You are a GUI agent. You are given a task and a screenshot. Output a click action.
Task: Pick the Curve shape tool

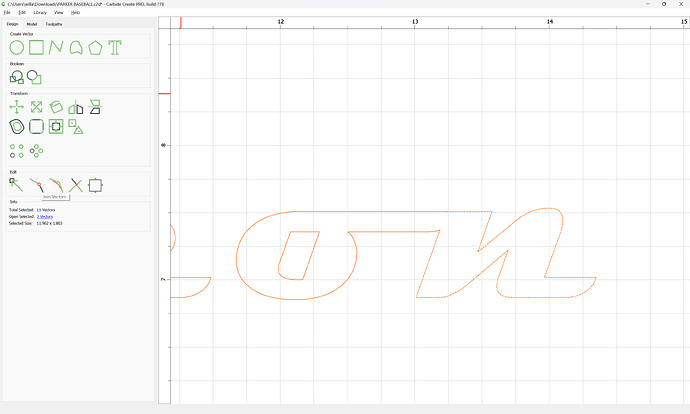pos(76,48)
